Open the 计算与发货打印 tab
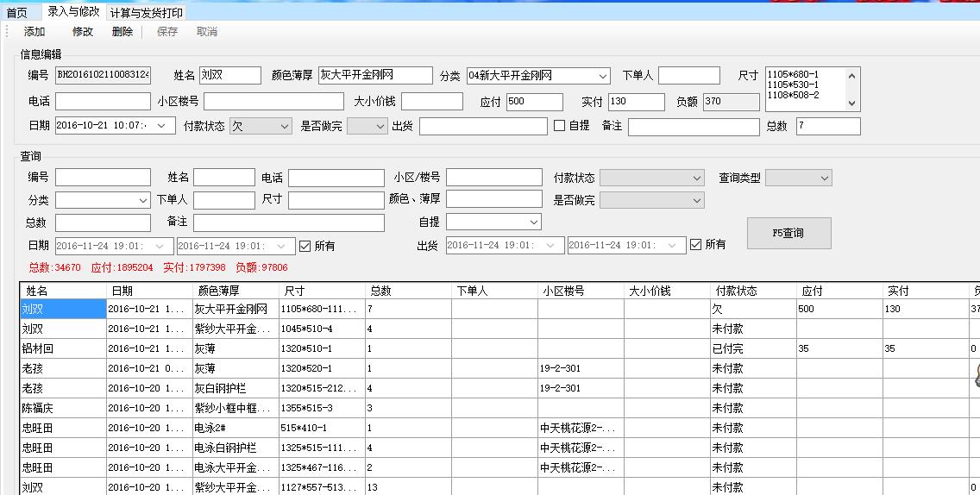The width and height of the screenshot is (980, 495). (x=147, y=13)
